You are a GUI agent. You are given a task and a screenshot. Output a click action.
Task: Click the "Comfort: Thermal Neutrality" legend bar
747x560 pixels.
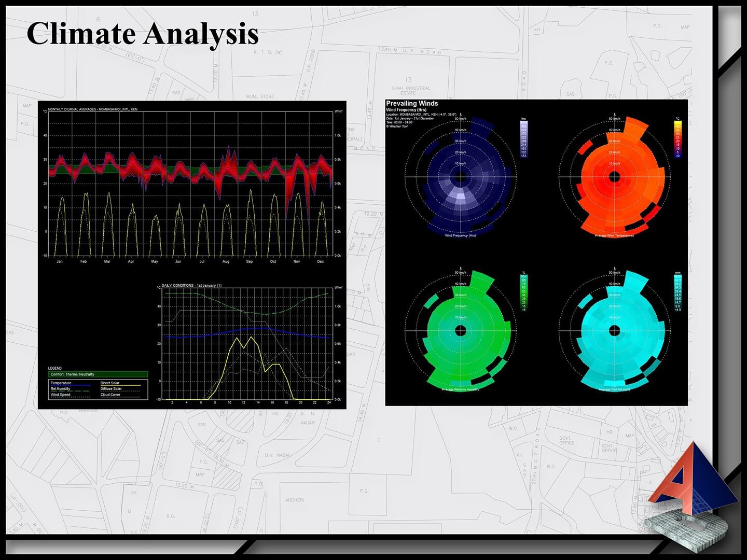click(x=98, y=374)
